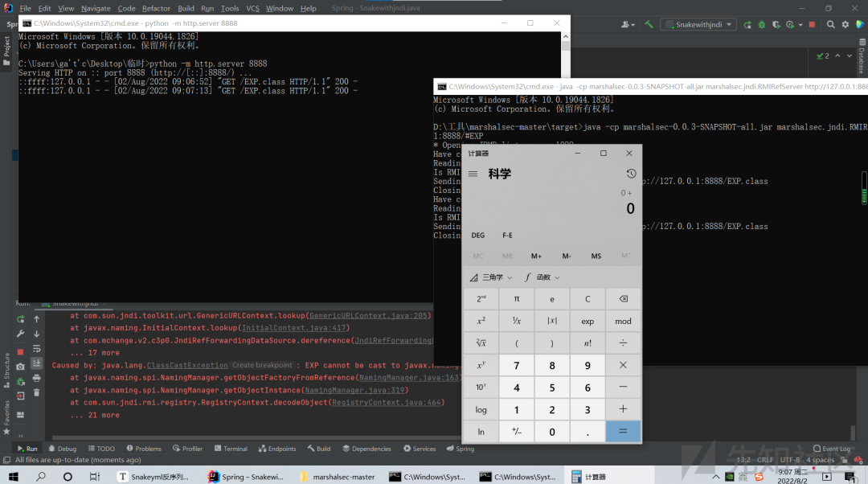Image resolution: width=868 pixels, height=484 pixels.
Task: Expand more Run panel actions double chevron
Action: (20, 435)
